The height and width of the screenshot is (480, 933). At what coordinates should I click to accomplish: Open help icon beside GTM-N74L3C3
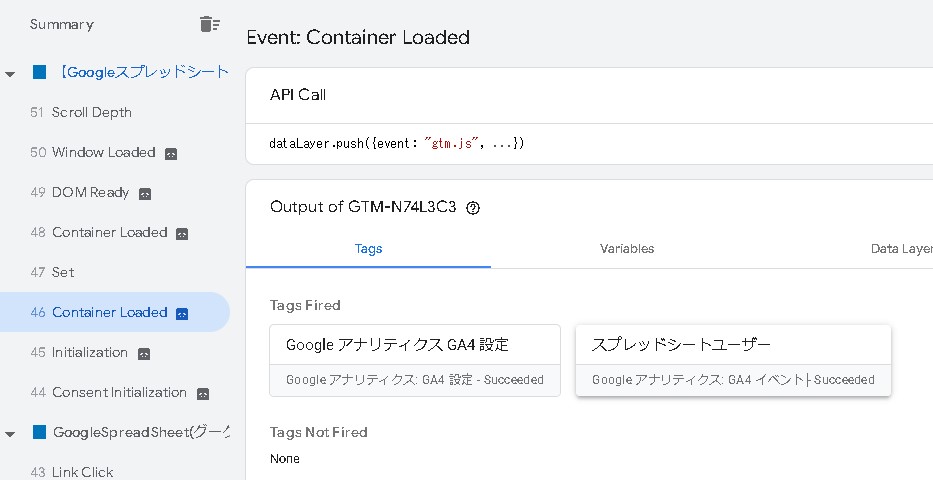click(473, 208)
